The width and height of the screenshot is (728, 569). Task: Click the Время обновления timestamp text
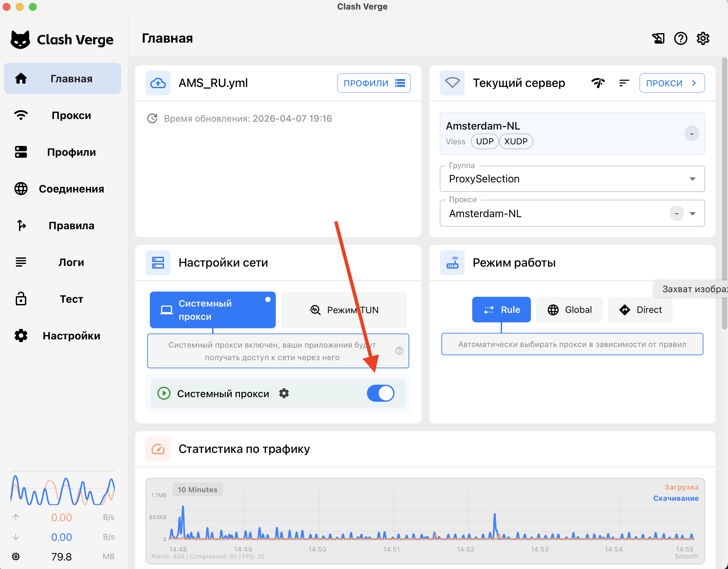tap(248, 118)
